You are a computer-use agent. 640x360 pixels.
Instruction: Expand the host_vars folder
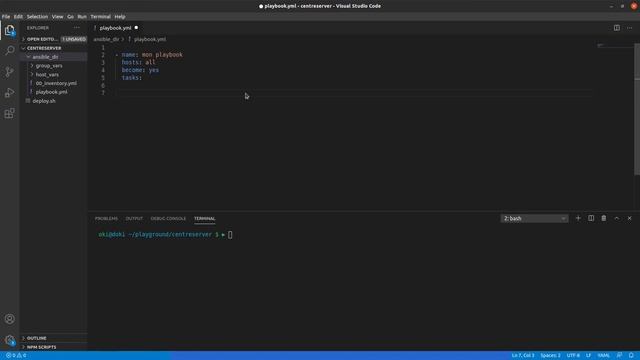pyautogui.click(x=54, y=75)
